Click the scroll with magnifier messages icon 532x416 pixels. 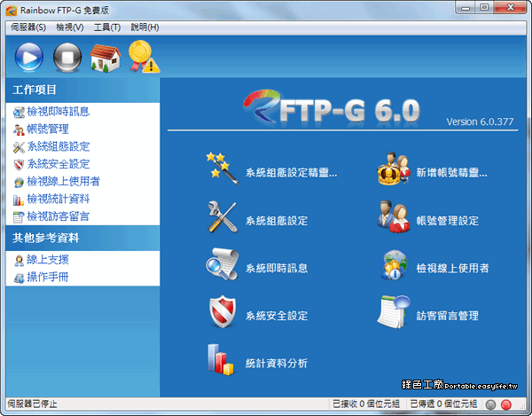[x=223, y=264]
